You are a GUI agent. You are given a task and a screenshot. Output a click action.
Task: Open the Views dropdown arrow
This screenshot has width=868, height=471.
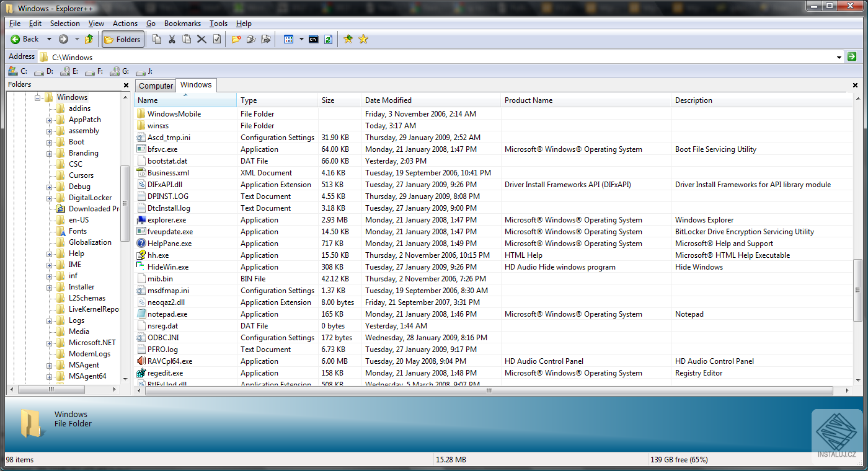click(x=301, y=39)
